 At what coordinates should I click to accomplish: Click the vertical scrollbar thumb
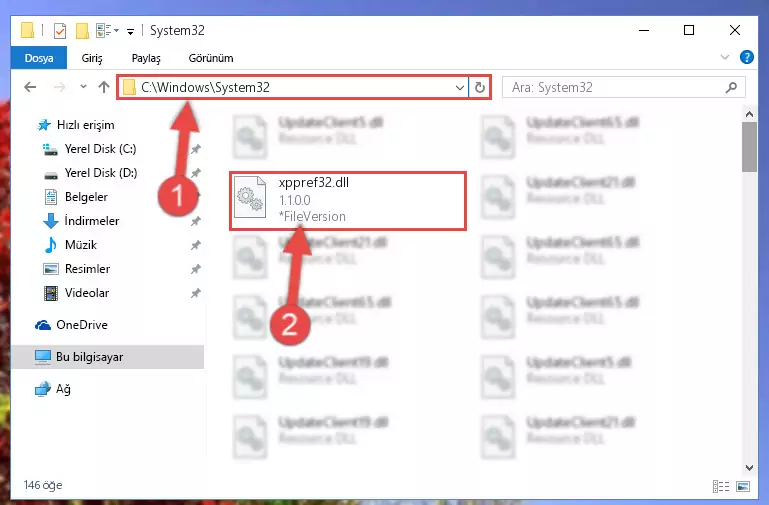click(749, 147)
